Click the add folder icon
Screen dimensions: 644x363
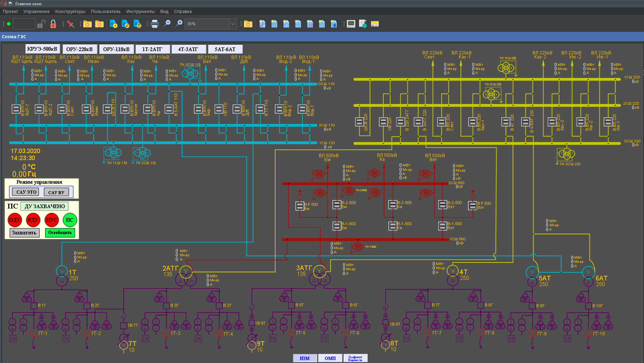[x=87, y=23]
